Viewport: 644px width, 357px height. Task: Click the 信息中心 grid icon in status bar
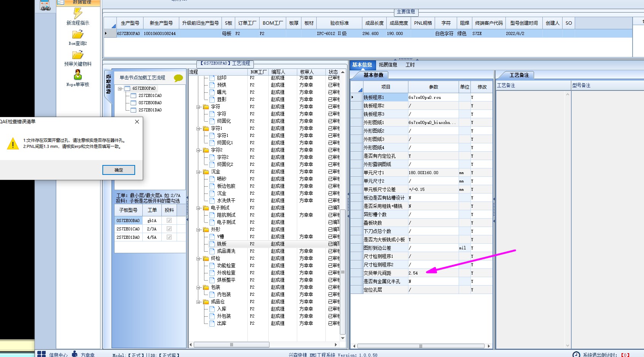click(x=41, y=354)
